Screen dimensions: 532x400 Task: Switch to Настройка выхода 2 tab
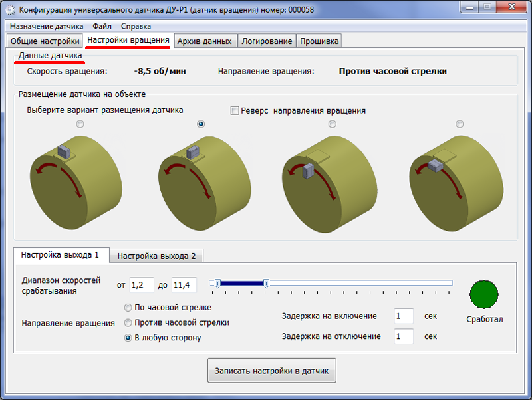[156, 256]
